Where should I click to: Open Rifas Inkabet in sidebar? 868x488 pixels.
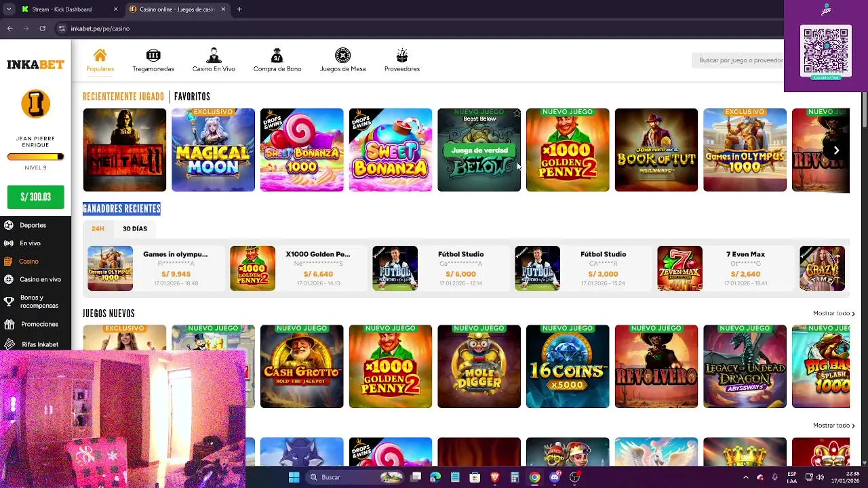click(39, 344)
